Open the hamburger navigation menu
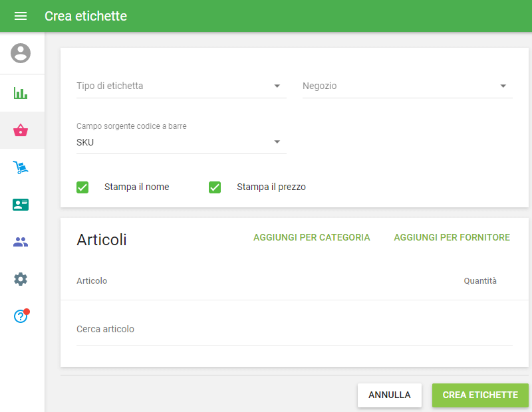The image size is (532, 412). click(x=21, y=16)
